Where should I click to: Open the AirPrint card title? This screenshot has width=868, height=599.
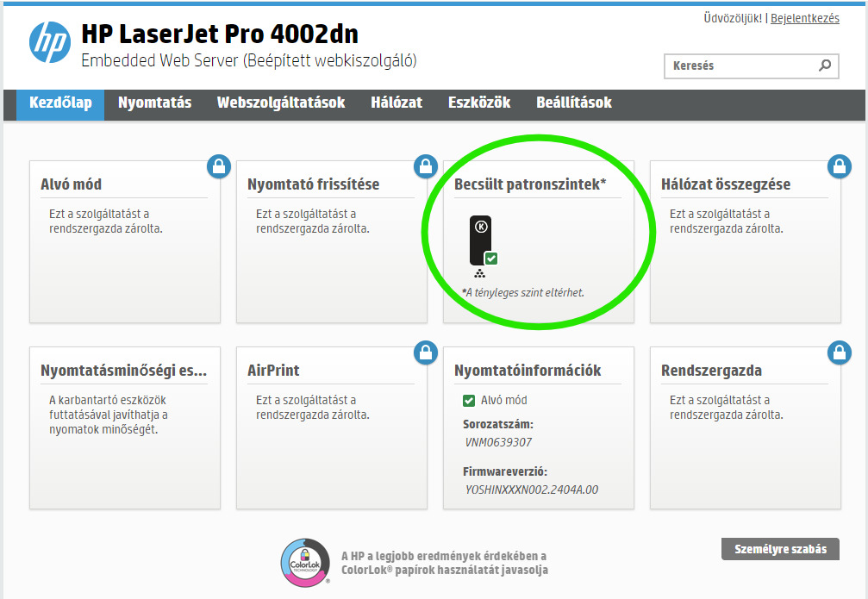click(273, 371)
